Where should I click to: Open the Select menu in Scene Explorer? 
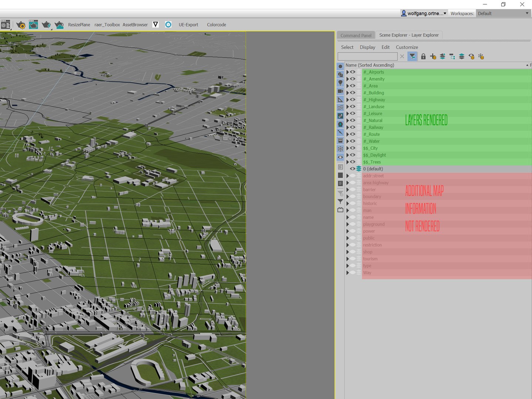tap(347, 47)
